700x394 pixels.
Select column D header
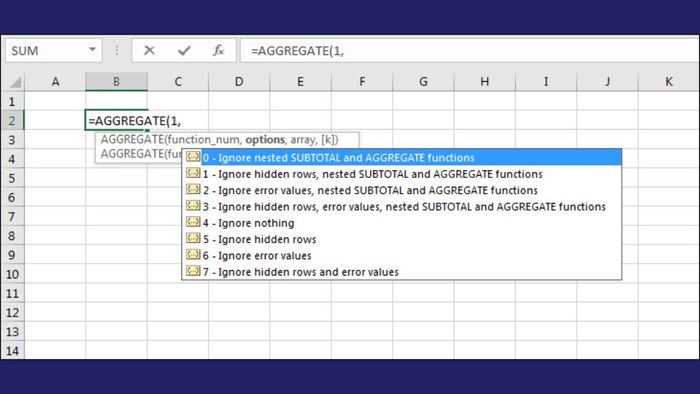239,82
